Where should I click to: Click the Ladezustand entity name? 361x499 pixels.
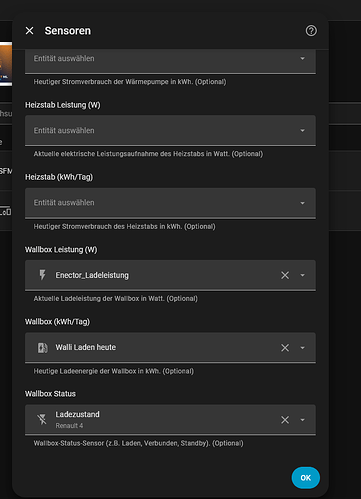pyautogui.click(x=77, y=414)
